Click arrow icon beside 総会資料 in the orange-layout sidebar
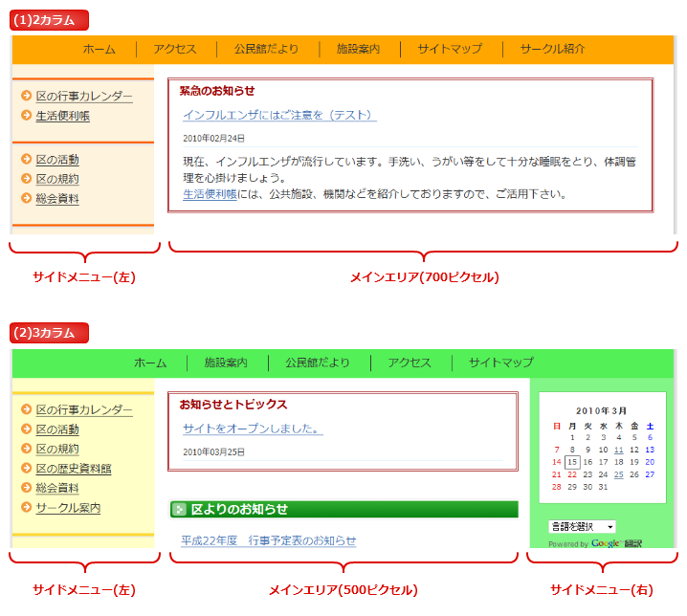The height and width of the screenshot is (616, 687). pyautogui.click(x=26, y=198)
